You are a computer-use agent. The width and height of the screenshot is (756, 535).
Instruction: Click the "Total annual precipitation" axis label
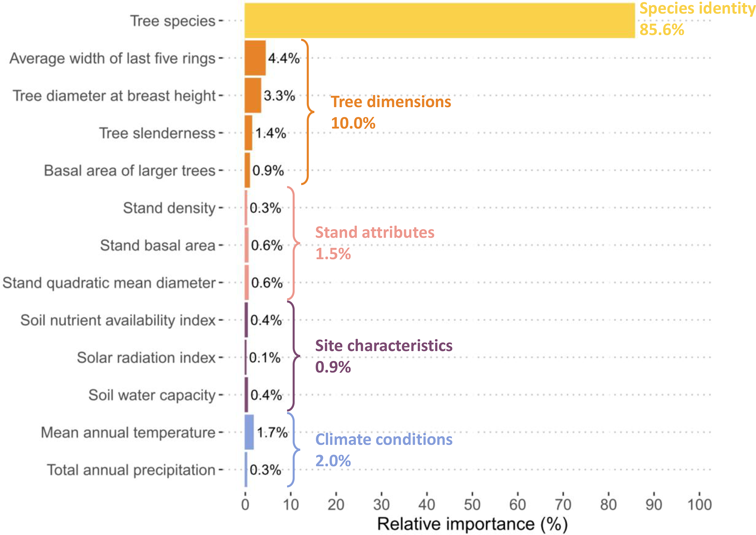[131, 470]
